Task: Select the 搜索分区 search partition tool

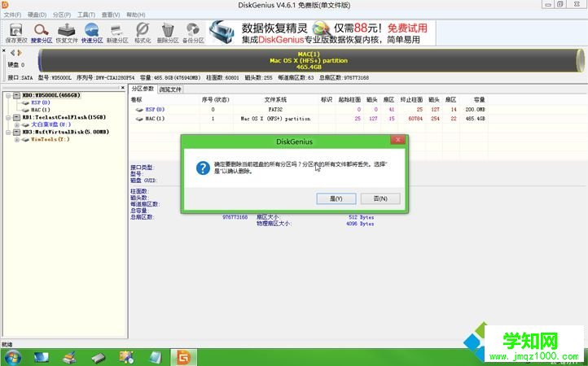Action: pyautogui.click(x=42, y=33)
